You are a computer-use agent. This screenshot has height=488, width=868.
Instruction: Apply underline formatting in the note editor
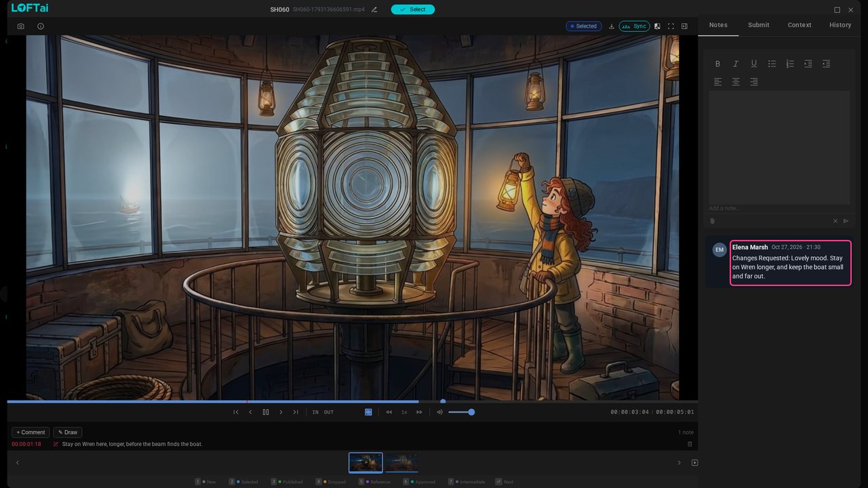pyautogui.click(x=753, y=64)
